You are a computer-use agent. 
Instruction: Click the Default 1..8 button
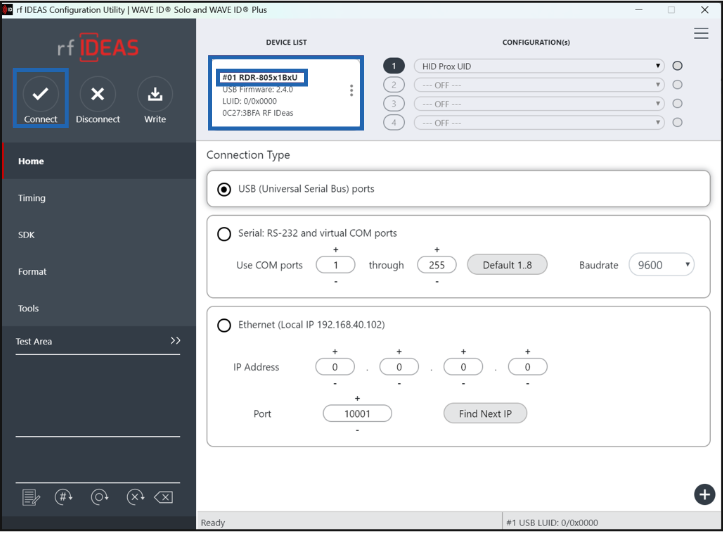tap(507, 265)
